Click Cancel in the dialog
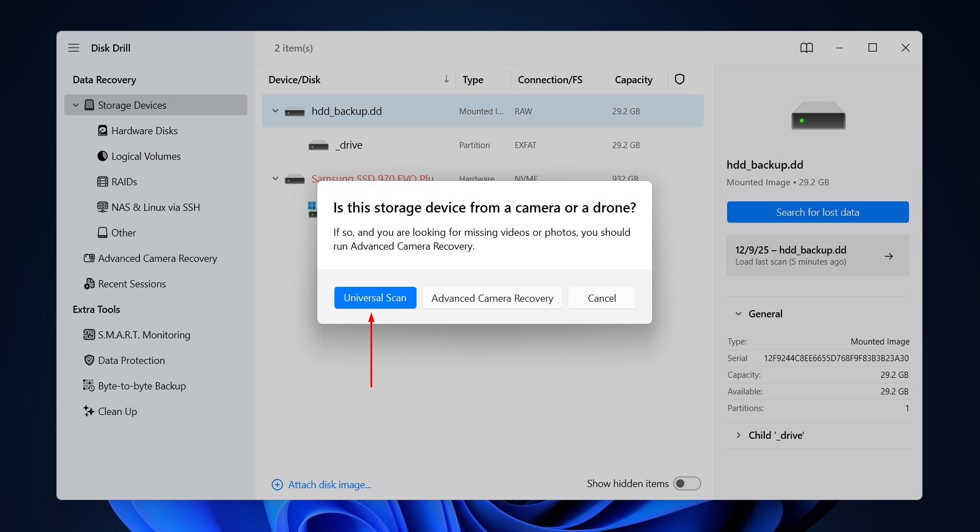This screenshot has height=532, width=980. pos(601,298)
